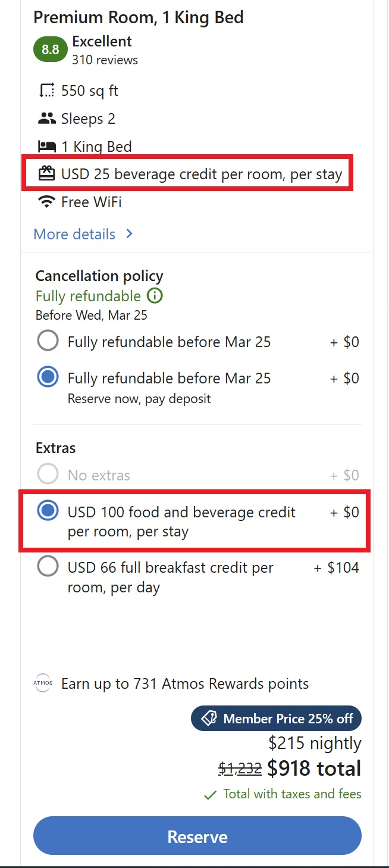Click the Member Price tag icon
389x868 pixels.
(209, 719)
